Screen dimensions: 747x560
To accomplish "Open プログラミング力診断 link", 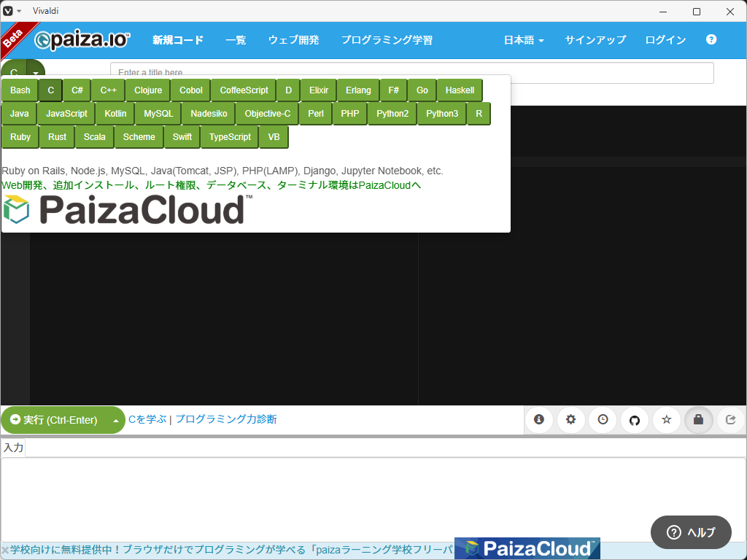I will pyautogui.click(x=226, y=419).
